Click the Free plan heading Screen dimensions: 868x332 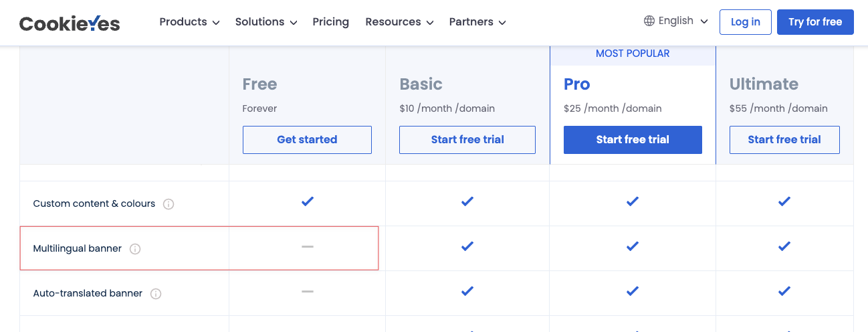[x=259, y=84]
